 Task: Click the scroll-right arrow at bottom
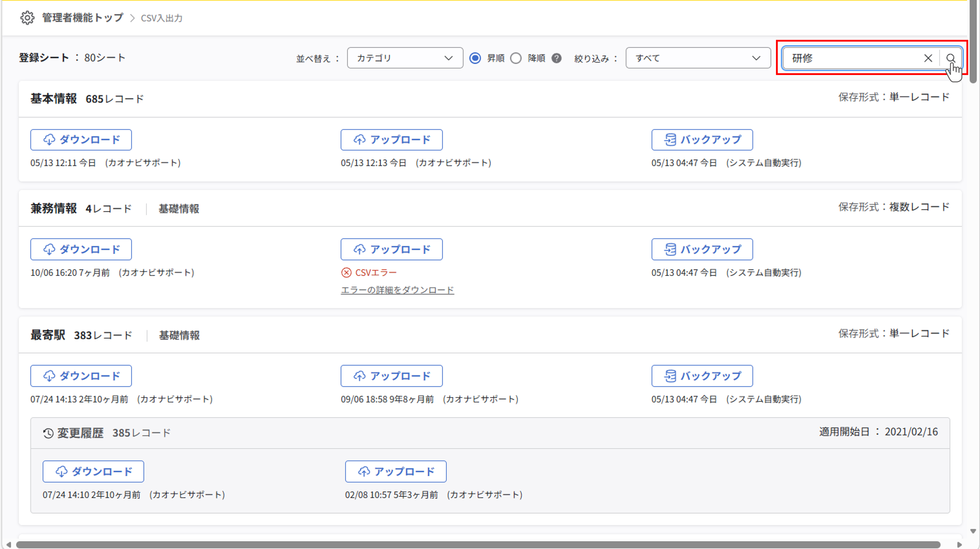coord(960,545)
